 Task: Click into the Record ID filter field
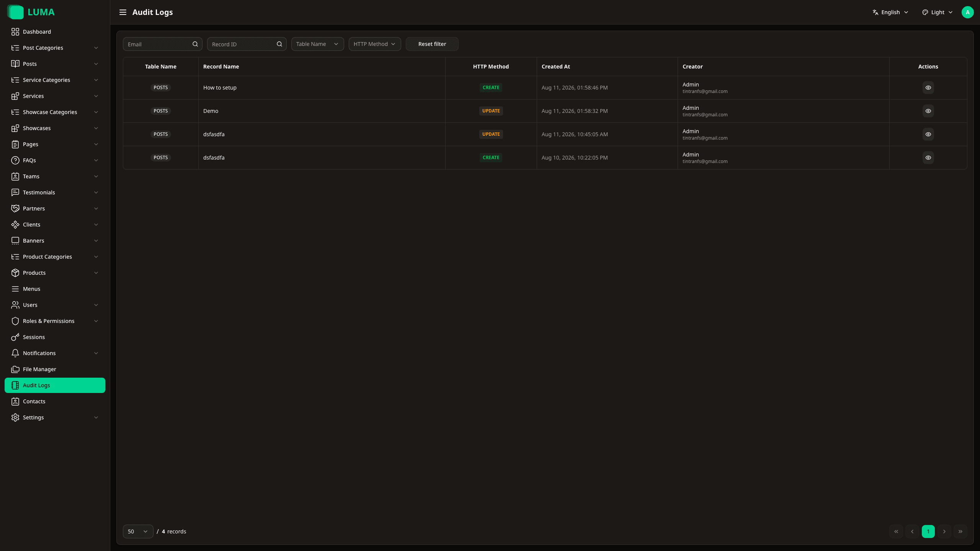(247, 44)
